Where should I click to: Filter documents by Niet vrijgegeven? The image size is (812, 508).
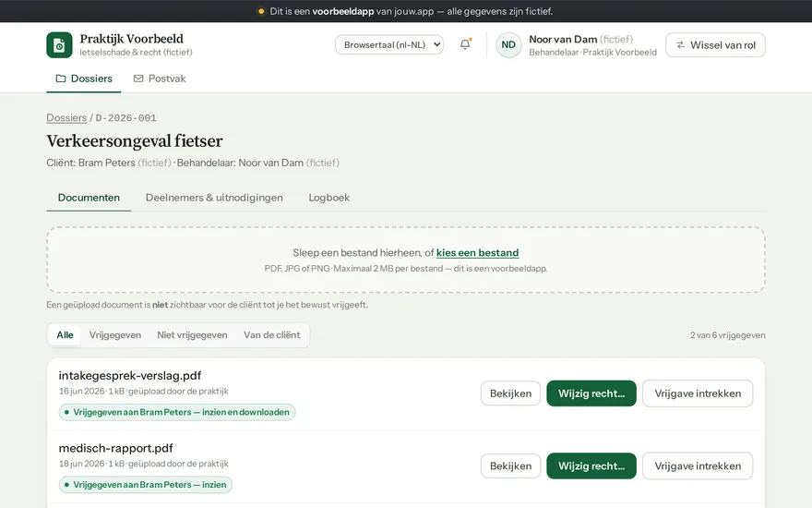pyautogui.click(x=192, y=335)
